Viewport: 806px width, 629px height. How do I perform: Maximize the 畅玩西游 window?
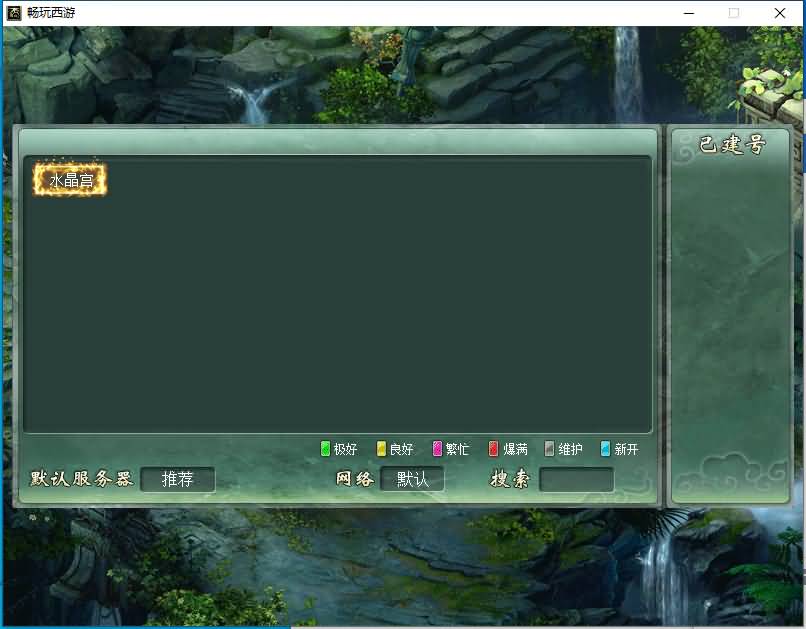point(734,13)
